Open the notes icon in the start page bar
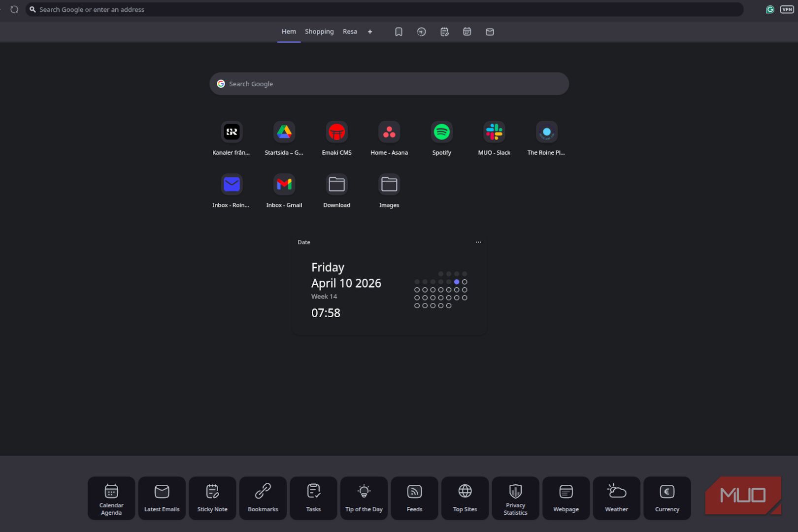The image size is (798, 532). (444, 32)
